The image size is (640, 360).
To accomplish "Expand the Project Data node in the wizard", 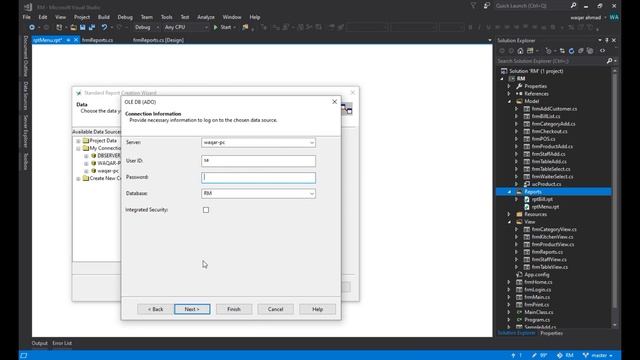I will click(78, 141).
